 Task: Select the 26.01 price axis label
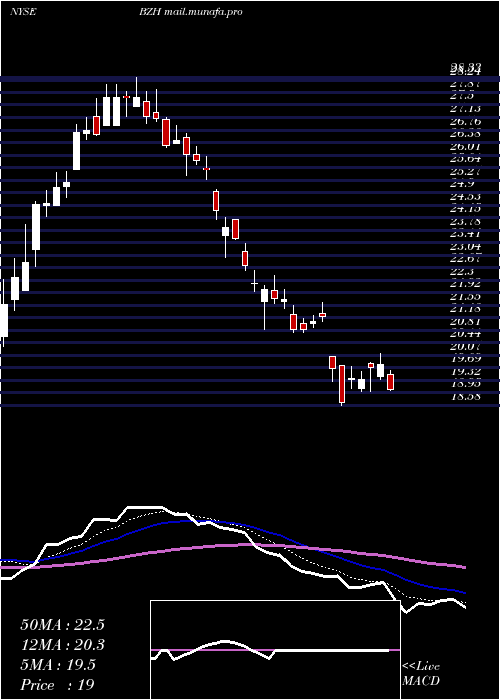click(465, 146)
